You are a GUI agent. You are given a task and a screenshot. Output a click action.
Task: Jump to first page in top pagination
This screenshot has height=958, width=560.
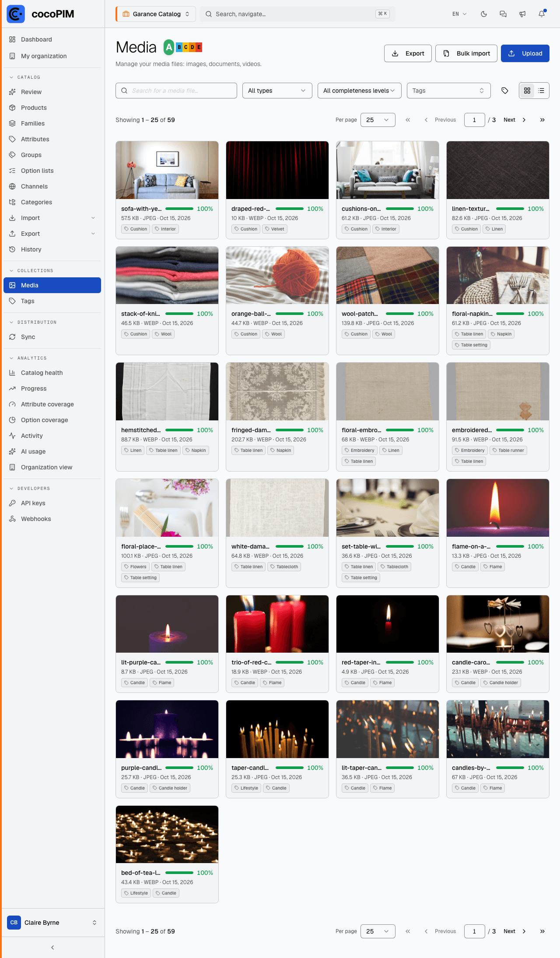pos(408,120)
